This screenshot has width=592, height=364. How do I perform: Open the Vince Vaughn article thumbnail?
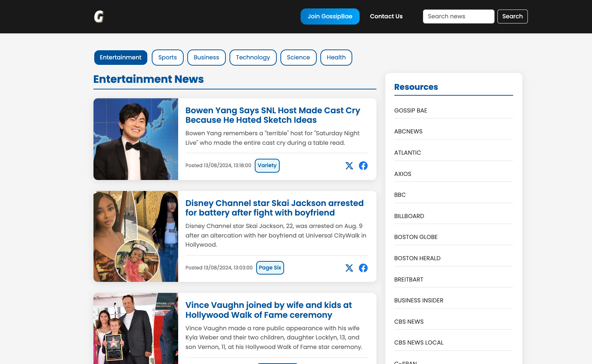136,328
